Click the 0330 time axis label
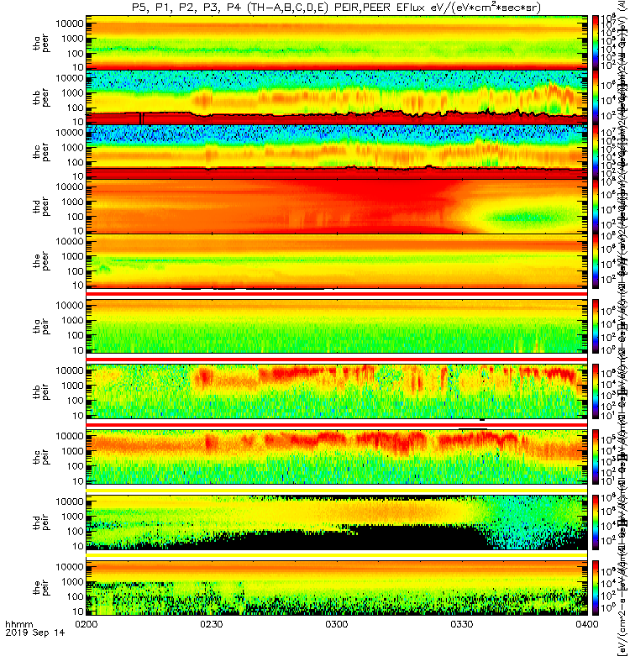The image size is (630, 672). pos(461,624)
